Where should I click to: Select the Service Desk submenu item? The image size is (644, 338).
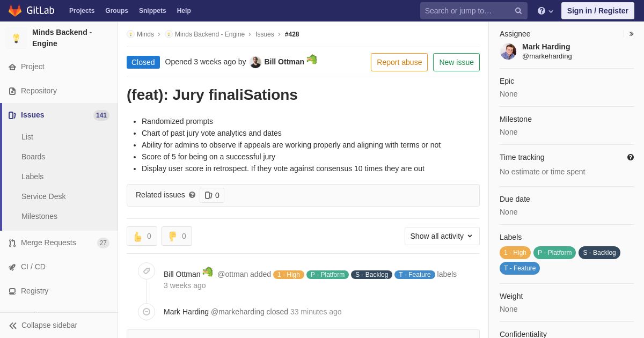(43, 196)
